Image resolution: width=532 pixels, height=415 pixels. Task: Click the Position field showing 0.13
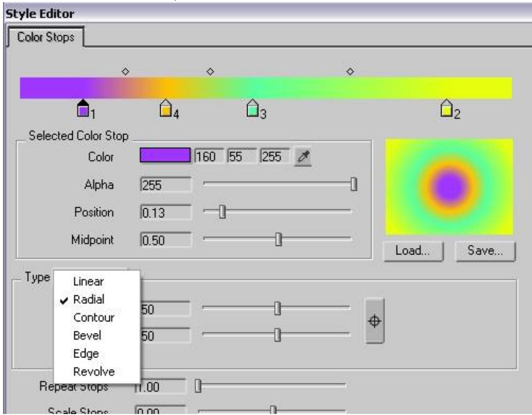coord(166,213)
